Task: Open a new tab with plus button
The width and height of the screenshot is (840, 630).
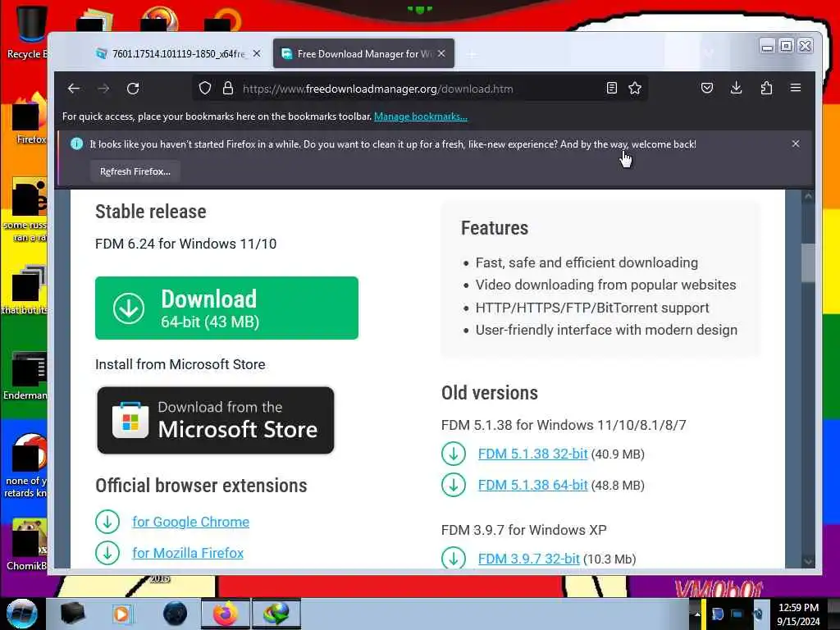Action: point(472,54)
